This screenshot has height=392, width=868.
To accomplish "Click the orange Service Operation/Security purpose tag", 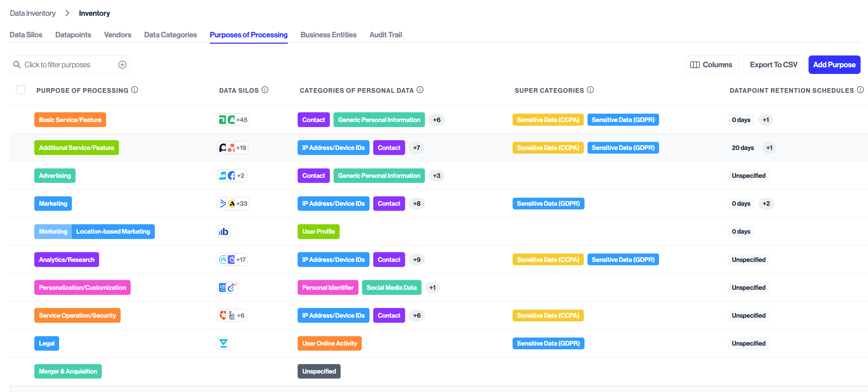I will coord(77,315).
